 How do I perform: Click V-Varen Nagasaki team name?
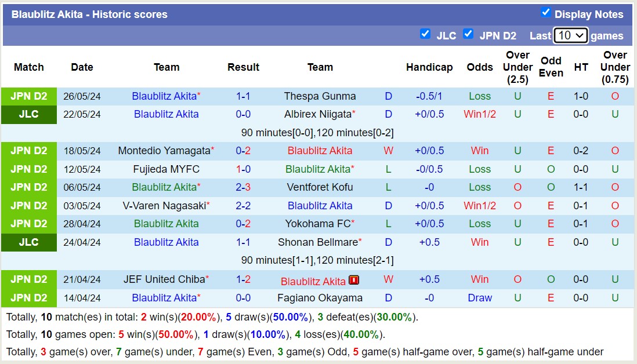click(x=164, y=206)
